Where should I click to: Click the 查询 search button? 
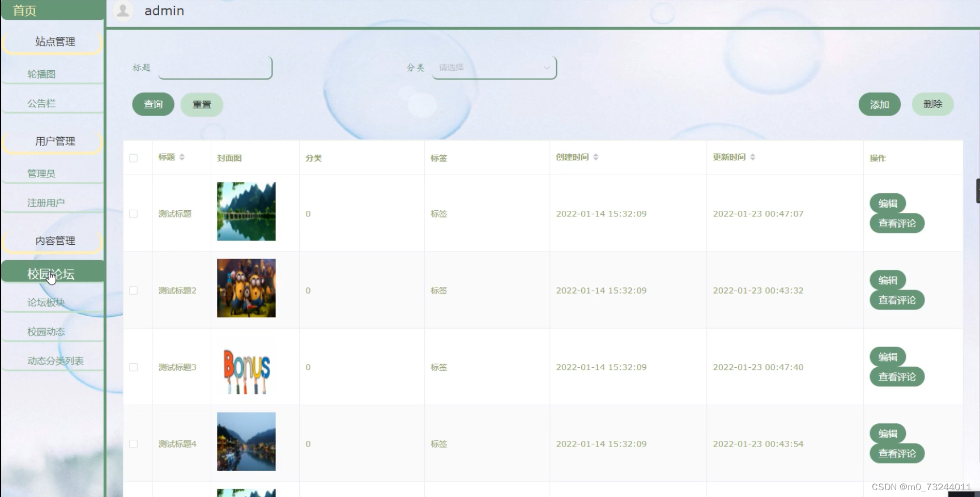coord(153,104)
